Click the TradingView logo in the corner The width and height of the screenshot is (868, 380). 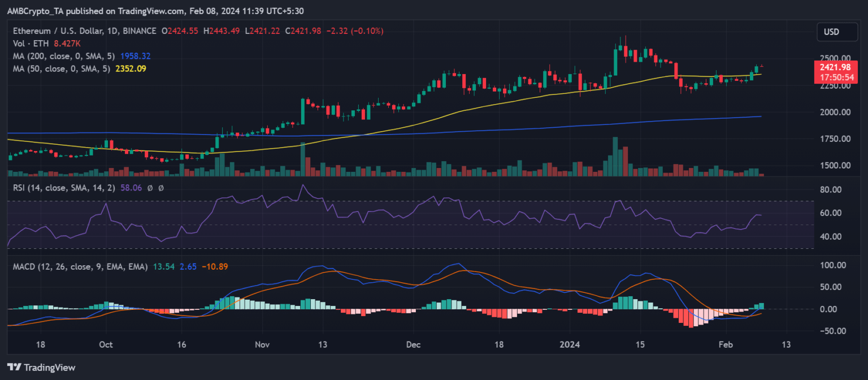coord(40,368)
